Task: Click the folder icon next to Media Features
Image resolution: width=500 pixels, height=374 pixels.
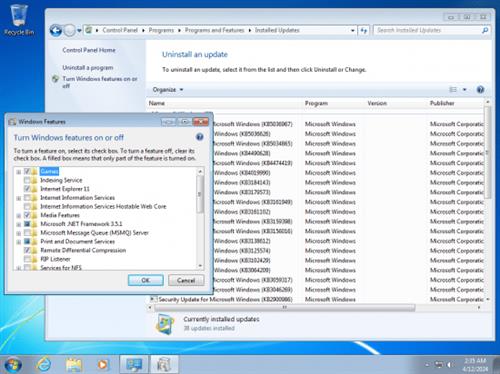Action: click(34, 215)
